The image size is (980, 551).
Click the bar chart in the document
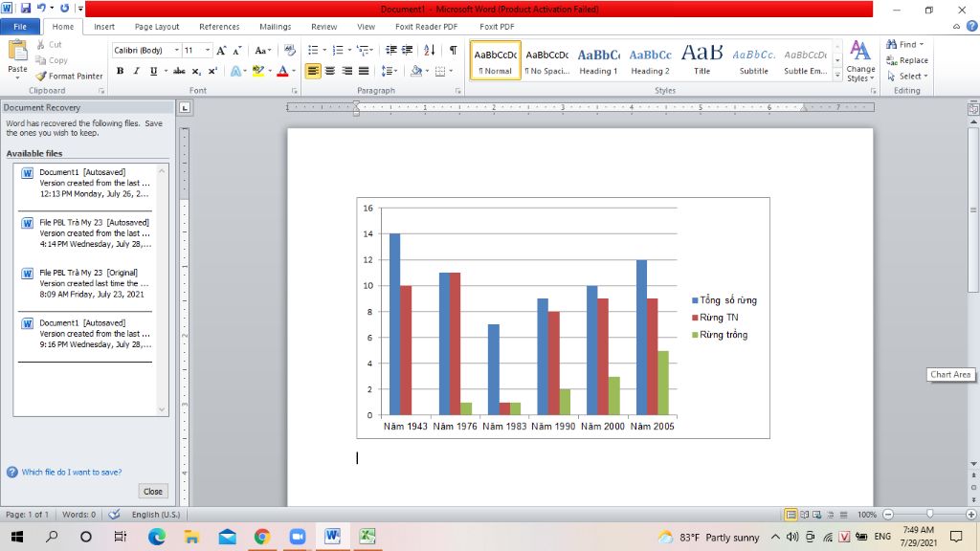(563, 318)
